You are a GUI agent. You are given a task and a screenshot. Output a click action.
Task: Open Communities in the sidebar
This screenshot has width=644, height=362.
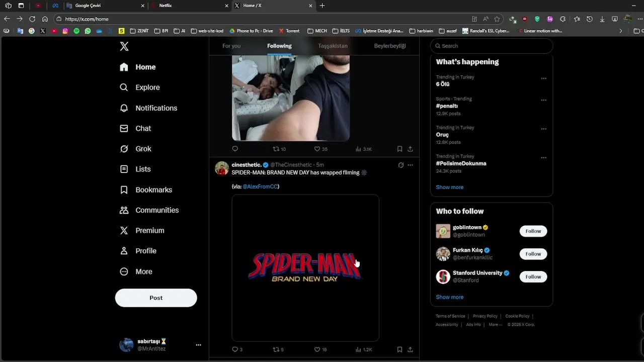(149, 210)
